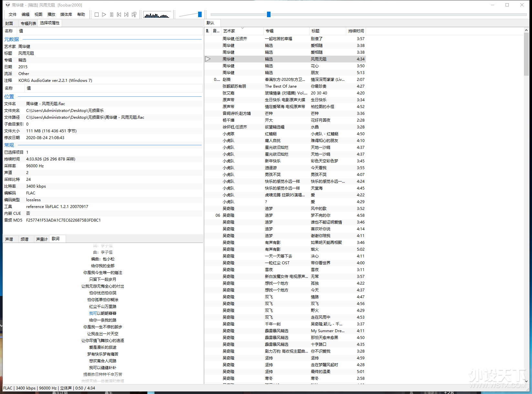532x394 pixels.
Task: Click the 音频 MD5 value in properties
Action: point(63,220)
